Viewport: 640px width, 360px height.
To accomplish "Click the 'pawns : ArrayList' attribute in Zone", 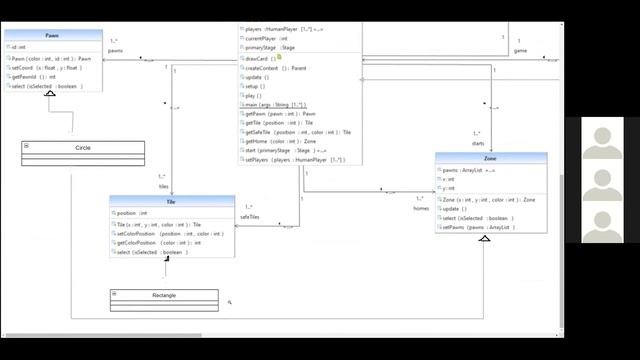I will click(466, 170).
